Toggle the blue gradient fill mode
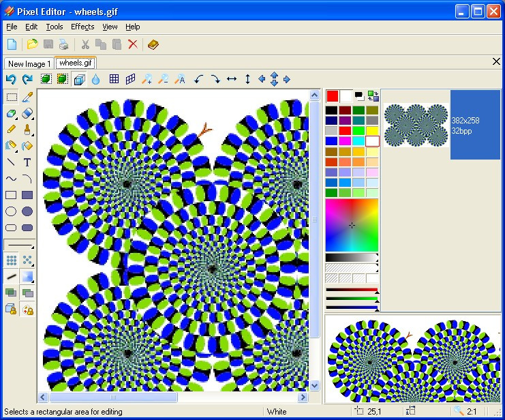The height and width of the screenshot is (420, 505). (27, 277)
